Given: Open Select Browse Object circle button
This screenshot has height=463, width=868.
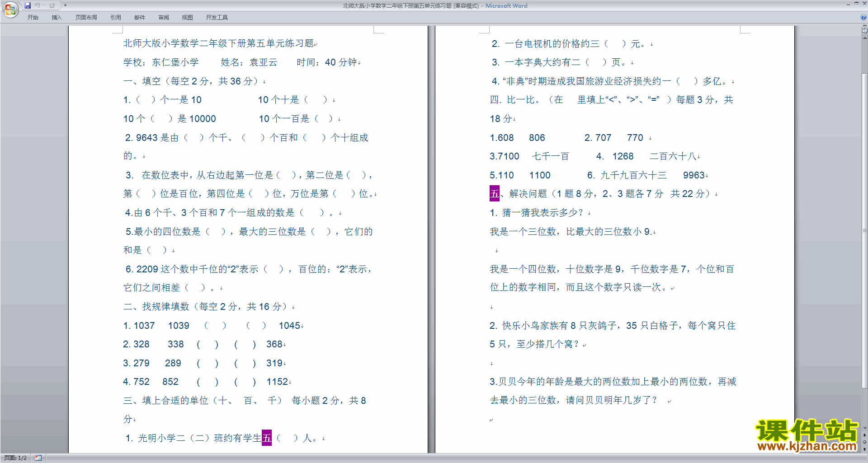Looking at the screenshot, I should coord(864,442).
